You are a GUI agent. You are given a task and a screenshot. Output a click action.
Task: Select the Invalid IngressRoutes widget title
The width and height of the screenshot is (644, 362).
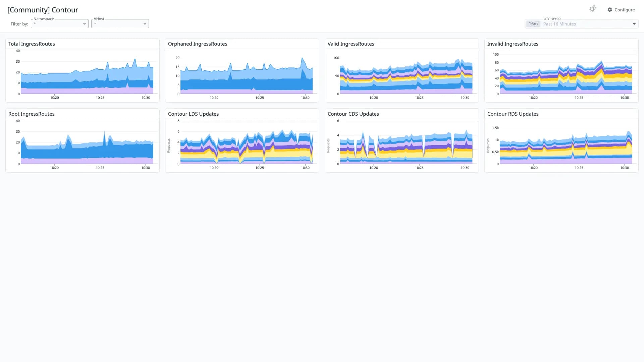click(513, 44)
